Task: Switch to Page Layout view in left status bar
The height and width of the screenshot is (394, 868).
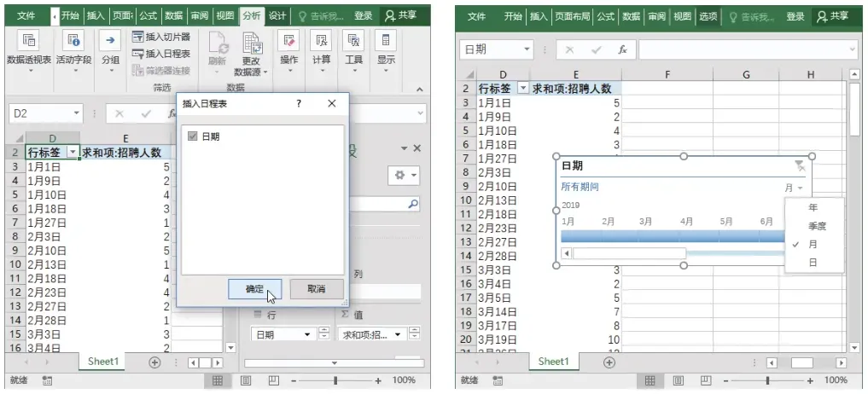Action: [246, 380]
